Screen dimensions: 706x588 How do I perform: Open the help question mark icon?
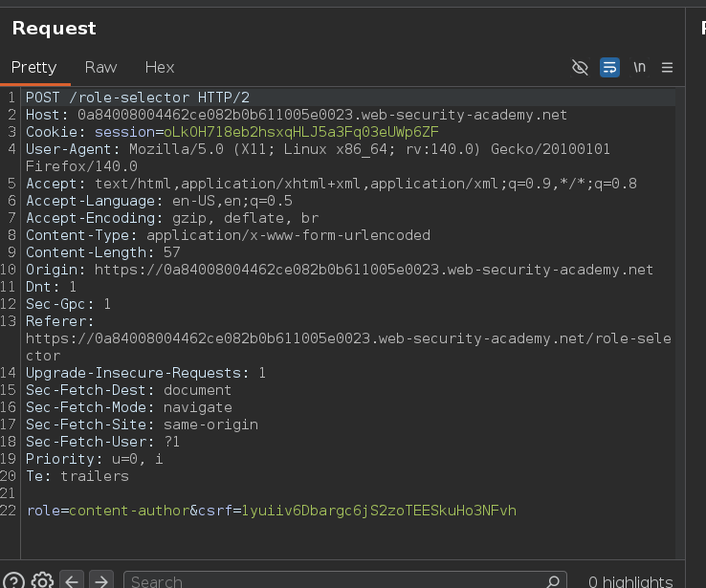[13, 580]
